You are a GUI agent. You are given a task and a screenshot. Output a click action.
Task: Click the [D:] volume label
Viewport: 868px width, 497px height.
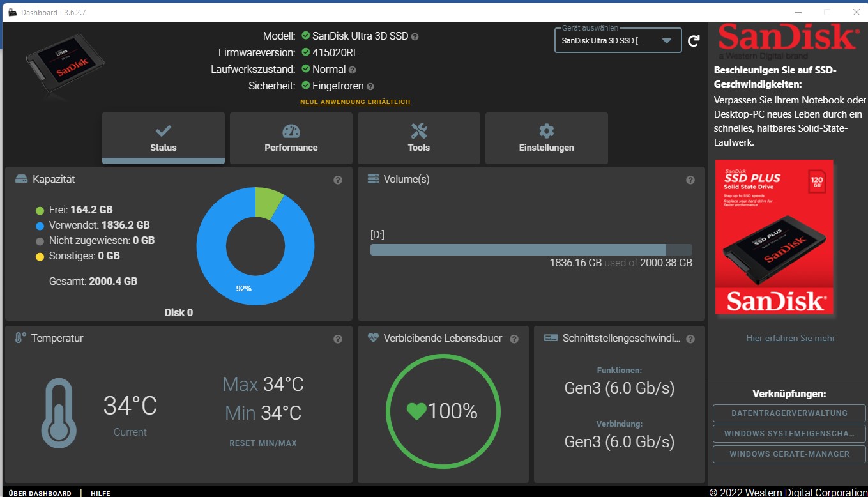point(377,234)
